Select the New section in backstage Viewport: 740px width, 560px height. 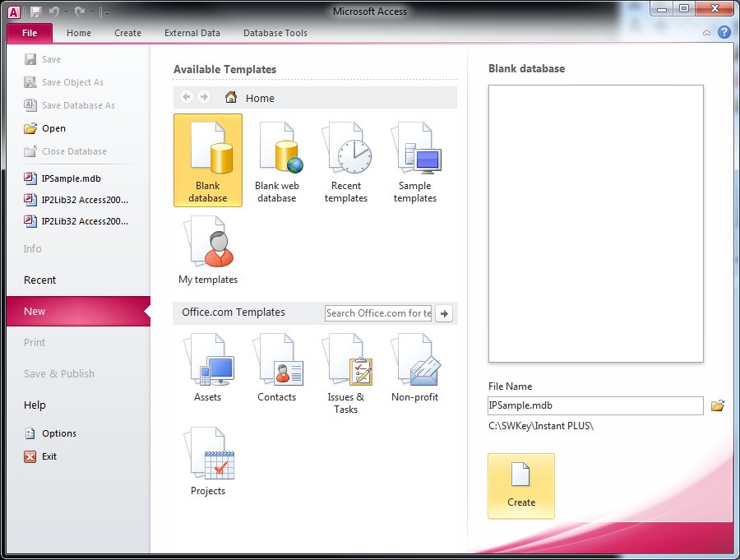(x=78, y=311)
